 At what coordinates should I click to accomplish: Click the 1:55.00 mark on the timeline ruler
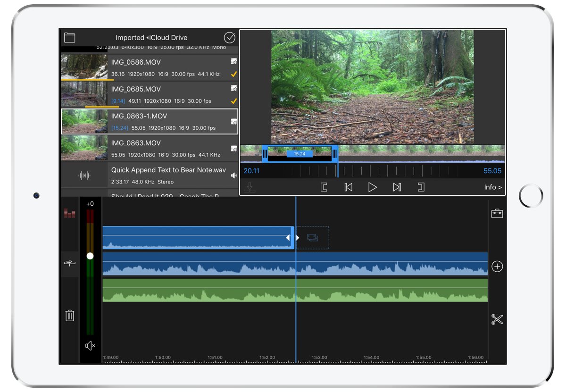point(424,358)
